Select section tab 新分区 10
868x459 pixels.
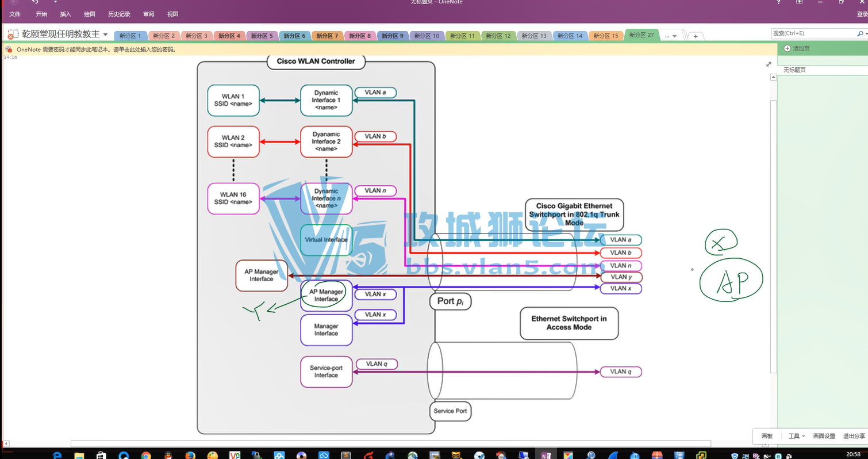pyautogui.click(x=427, y=36)
